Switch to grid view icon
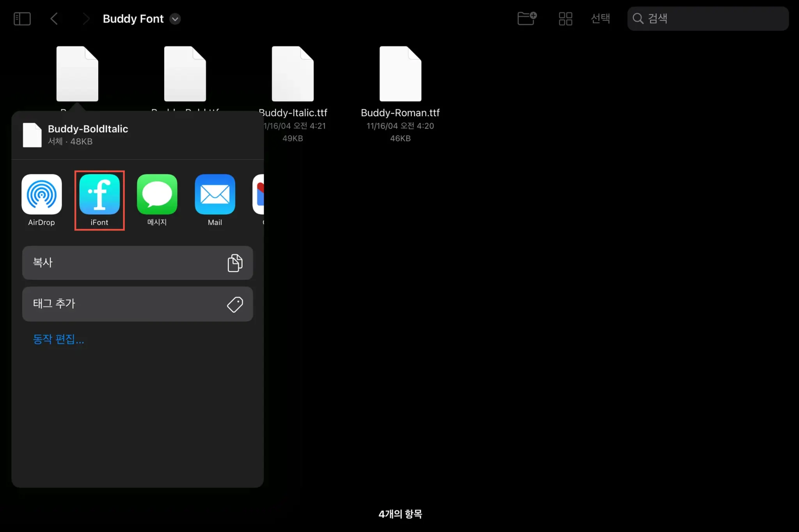Screen dimensions: 799x532 565,19
